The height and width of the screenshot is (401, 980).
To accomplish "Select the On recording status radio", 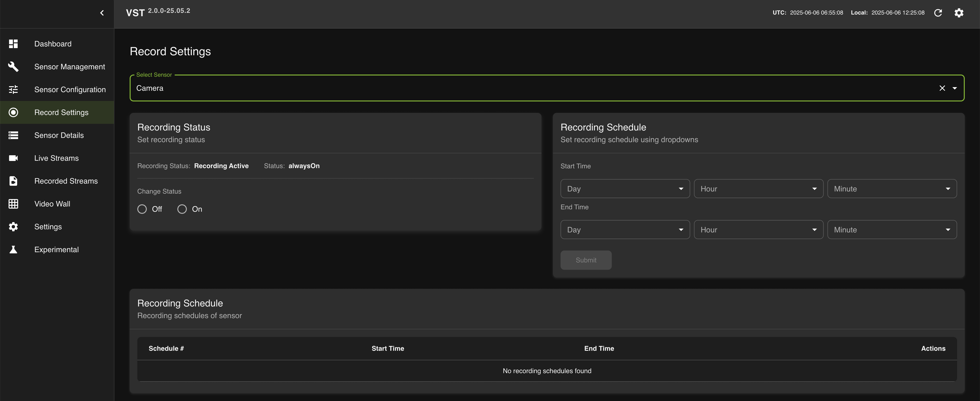I will tap(182, 209).
